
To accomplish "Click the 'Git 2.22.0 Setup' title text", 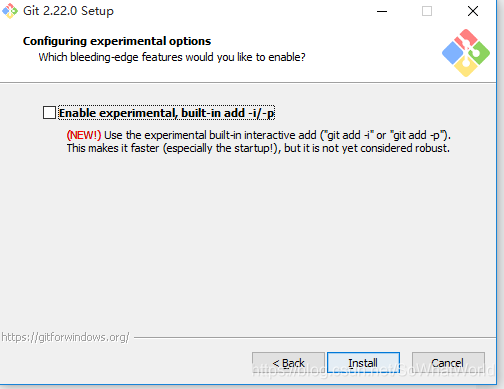I will click(68, 11).
